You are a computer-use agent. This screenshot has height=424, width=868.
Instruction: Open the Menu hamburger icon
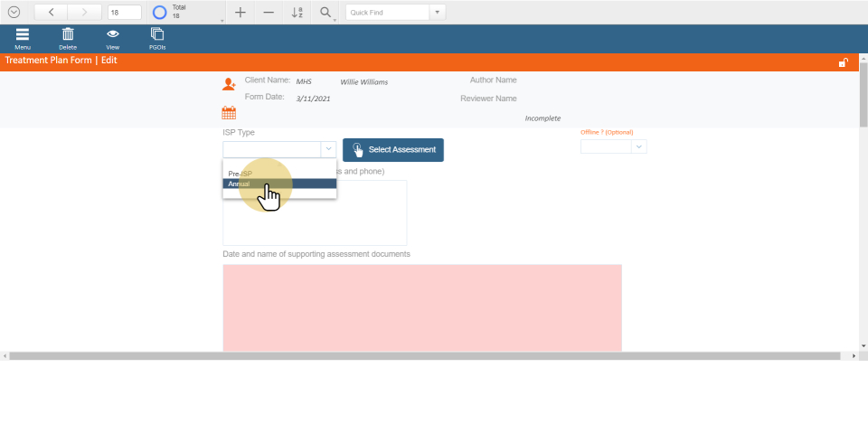coord(23,34)
